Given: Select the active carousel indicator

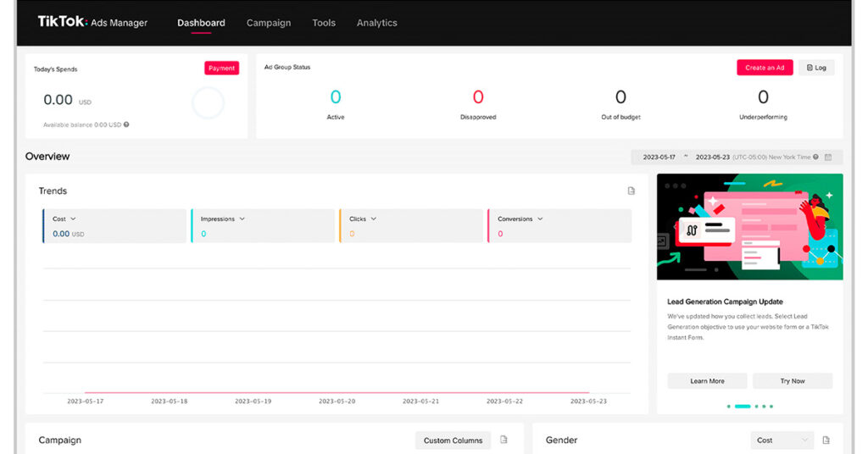Looking at the screenshot, I should [x=743, y=407].
